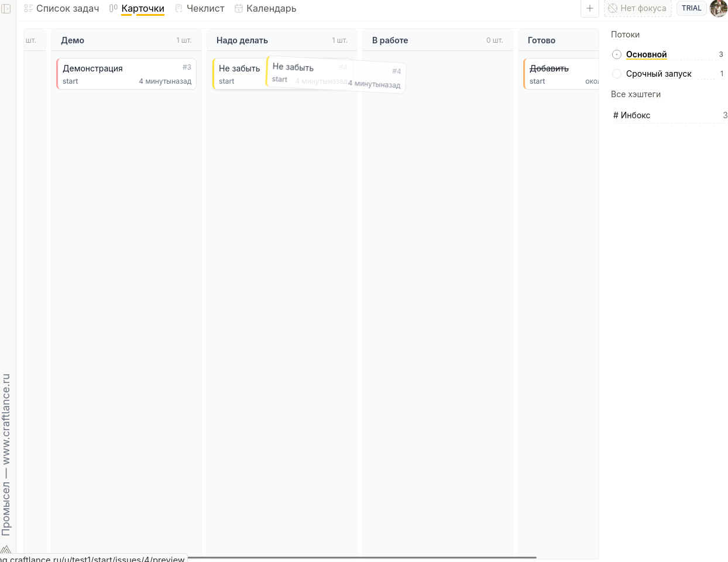Click the Надо делать column header
Screen dimensions: 728x562
[x=242, y=40]
